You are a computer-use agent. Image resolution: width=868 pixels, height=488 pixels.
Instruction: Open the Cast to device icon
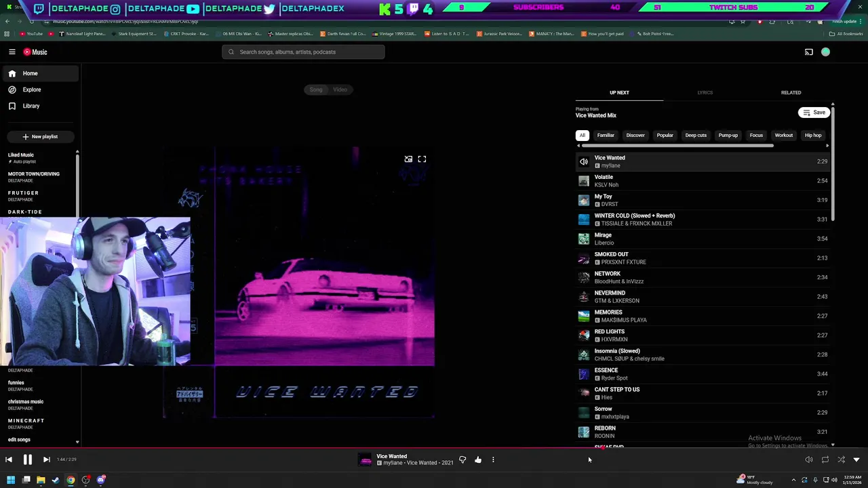pos(808,52)
